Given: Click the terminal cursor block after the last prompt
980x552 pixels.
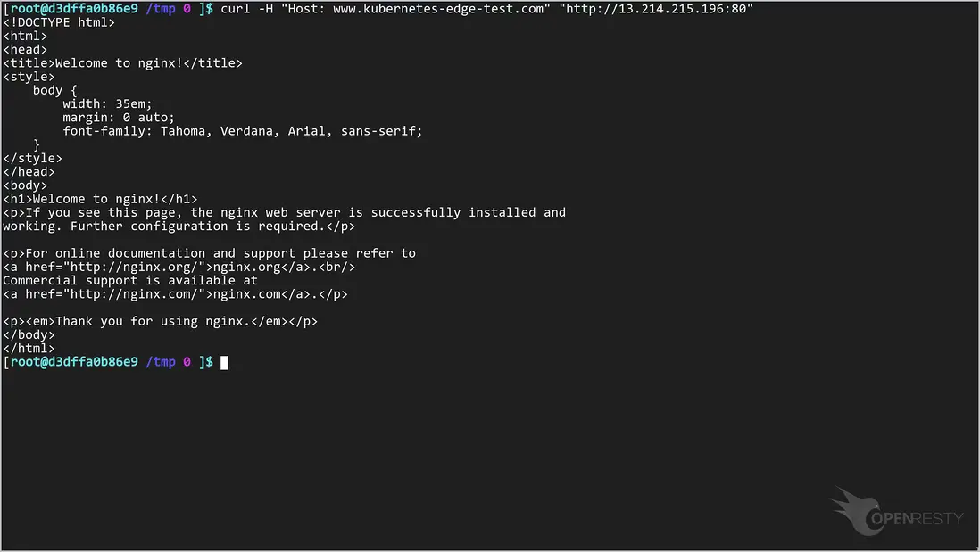Looking at the screenshot, I should click(x=225, y=362).
